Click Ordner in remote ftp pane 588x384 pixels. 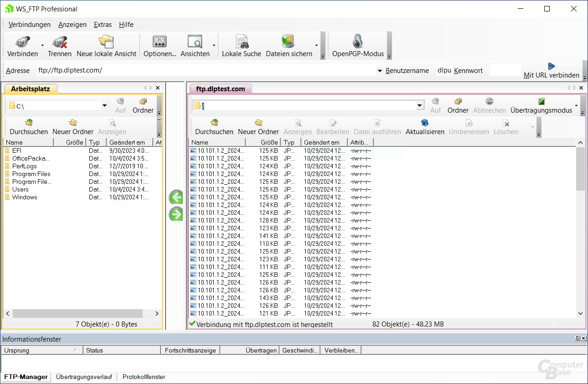click(x=458, y=106)
